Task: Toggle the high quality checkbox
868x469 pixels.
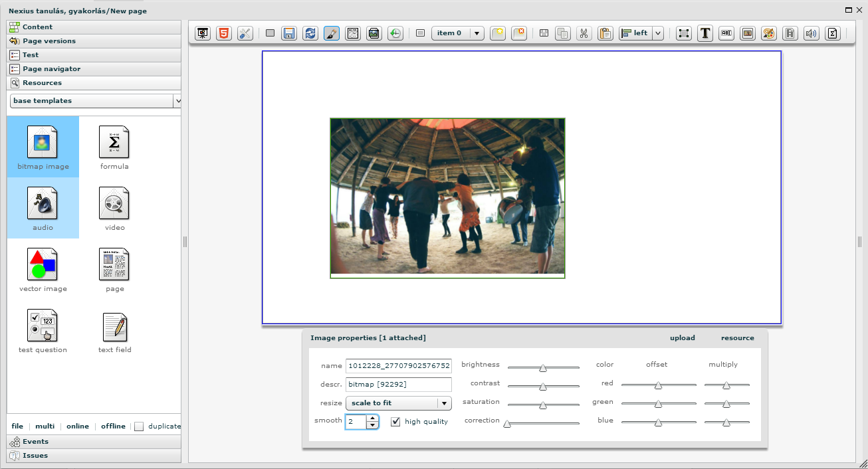Action: 395,422
